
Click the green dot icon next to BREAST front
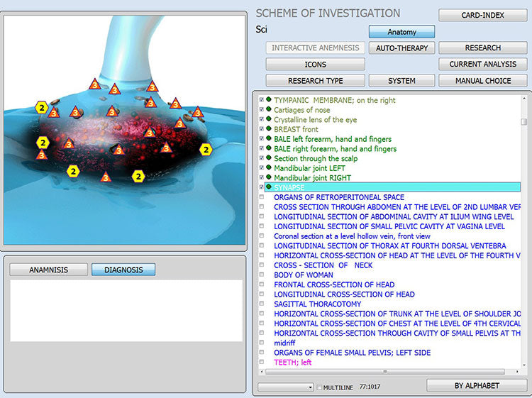pos(269,129)
